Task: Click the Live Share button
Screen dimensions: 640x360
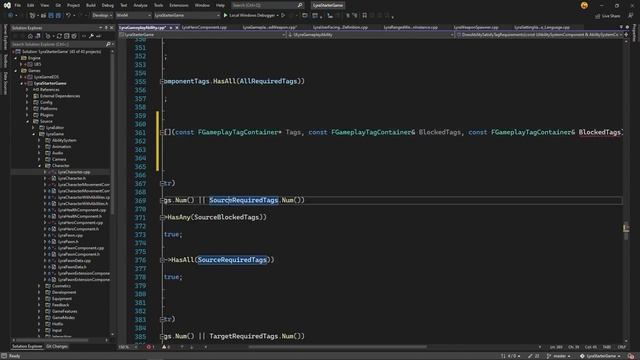Action: pyautogui.click(x=608, y=16)
